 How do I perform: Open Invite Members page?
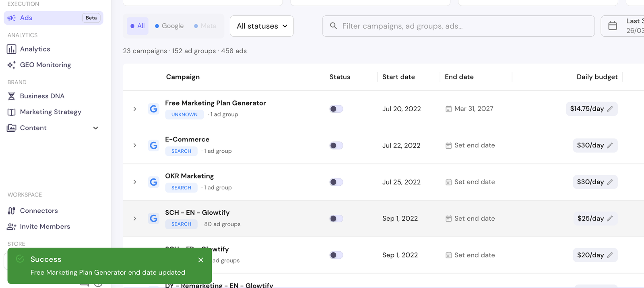coord(45,226)
